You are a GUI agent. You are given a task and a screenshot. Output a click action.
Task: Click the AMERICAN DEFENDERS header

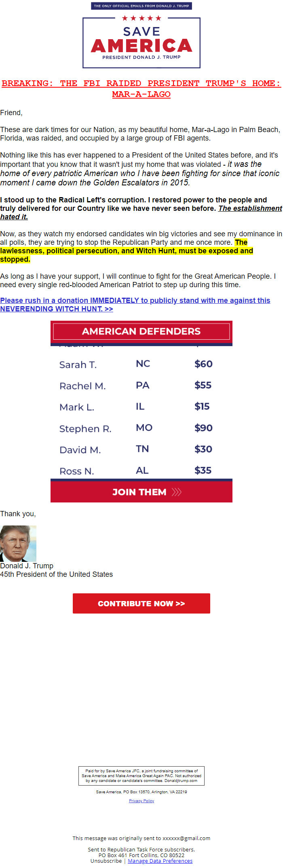coord(141,331)
